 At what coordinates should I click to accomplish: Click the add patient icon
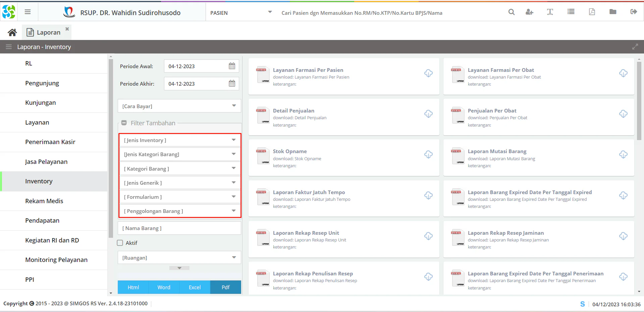[x=529, y=12]
